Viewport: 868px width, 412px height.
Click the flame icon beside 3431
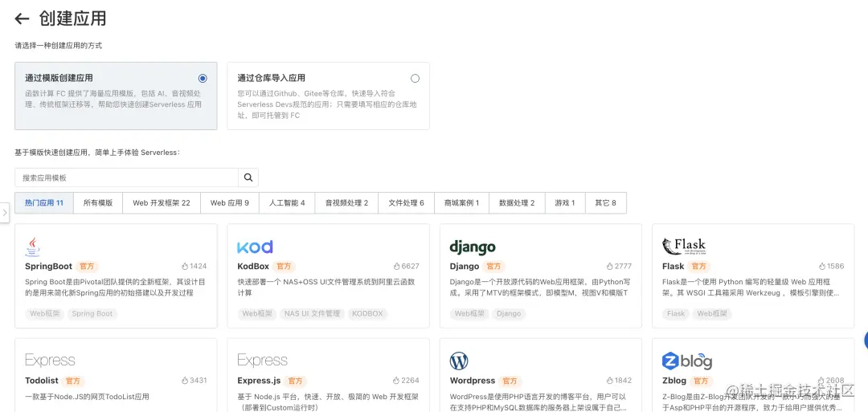tap(185, 381)
